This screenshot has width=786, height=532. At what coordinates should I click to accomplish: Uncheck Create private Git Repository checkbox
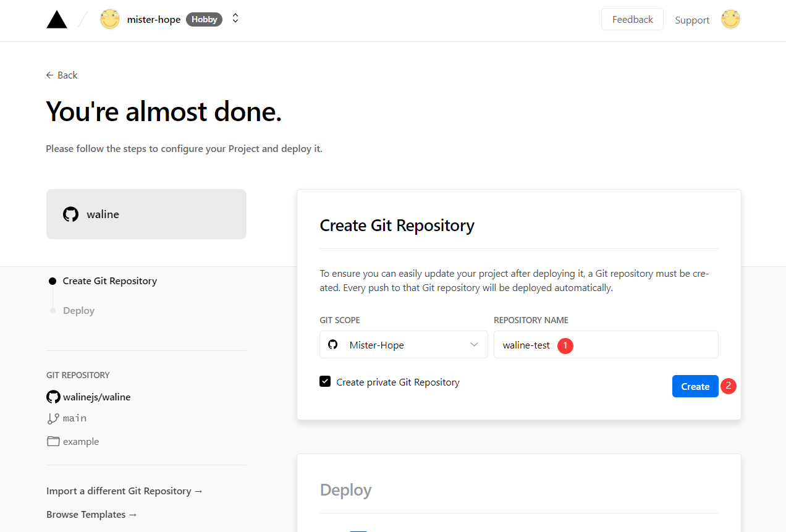[x=325, y=382]
